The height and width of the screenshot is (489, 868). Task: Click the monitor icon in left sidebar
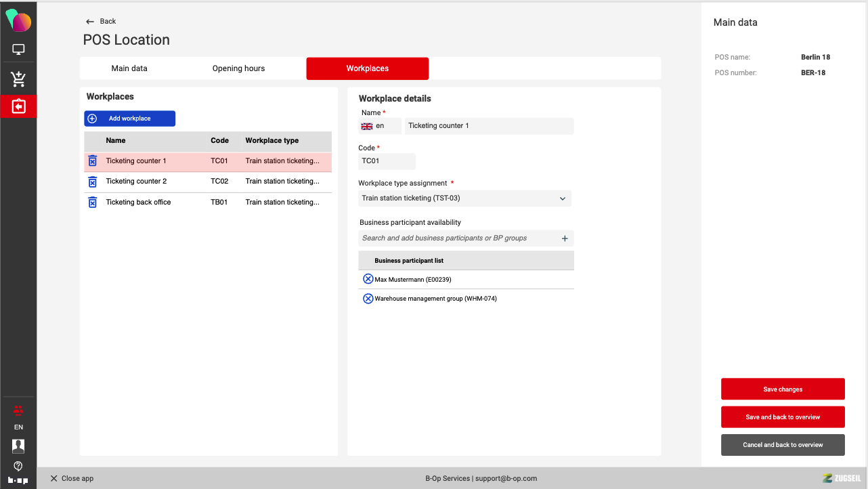coord(18,49)
